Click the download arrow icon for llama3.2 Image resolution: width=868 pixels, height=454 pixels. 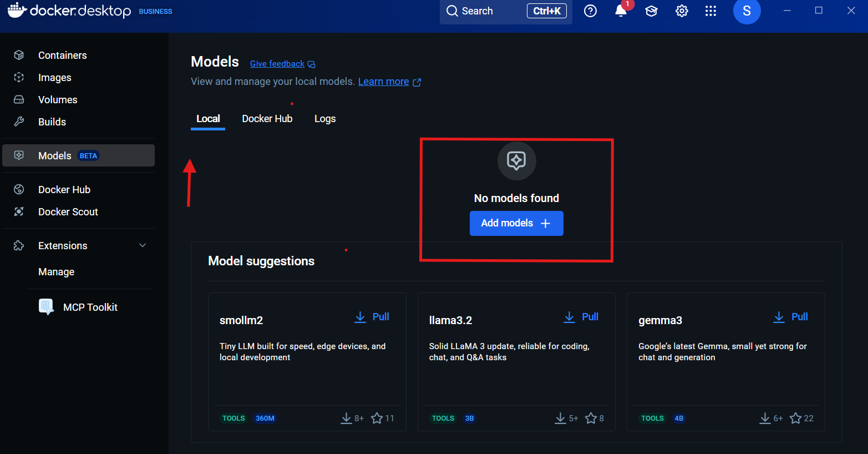coord(570,317)
